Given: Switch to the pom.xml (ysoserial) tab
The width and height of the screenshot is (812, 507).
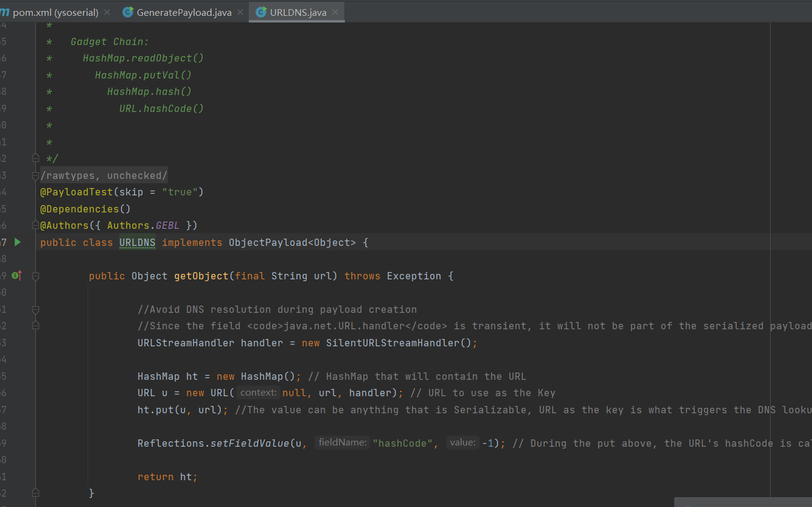Looking at the screenshot, I should tap(56, 12).
